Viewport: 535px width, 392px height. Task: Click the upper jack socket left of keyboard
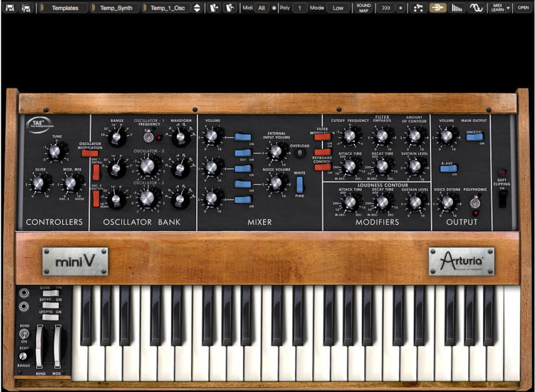click(x=24, y=293)
